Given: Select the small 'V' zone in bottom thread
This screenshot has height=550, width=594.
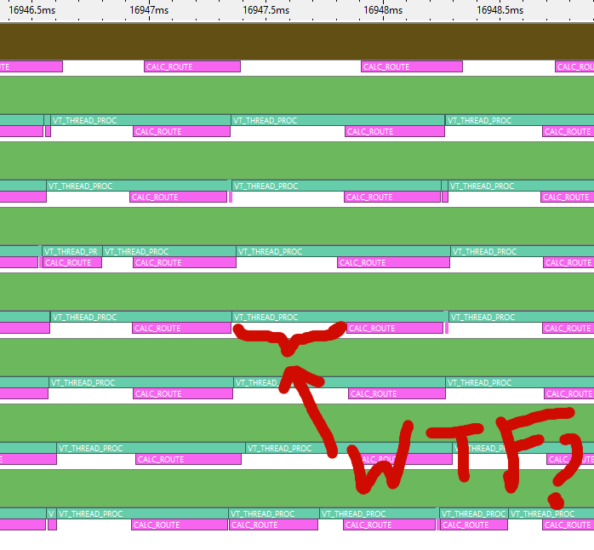Looking at the screenshot, I should click(51, 514).
